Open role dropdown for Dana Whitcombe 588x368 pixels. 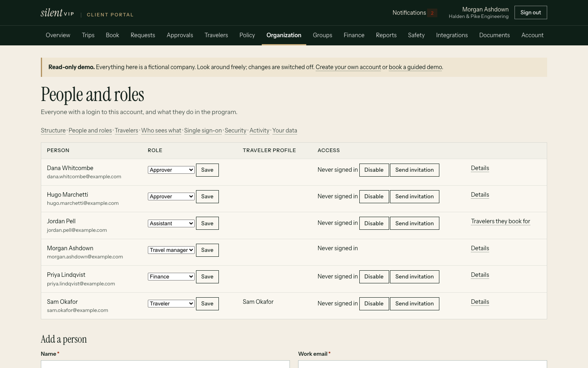171,170
